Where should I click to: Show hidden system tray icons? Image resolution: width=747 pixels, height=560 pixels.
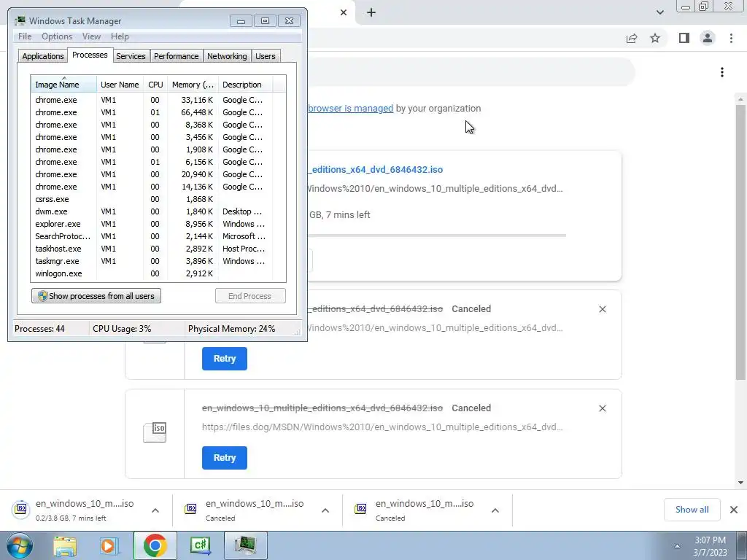pyautogui.click(x=677, y=546)
